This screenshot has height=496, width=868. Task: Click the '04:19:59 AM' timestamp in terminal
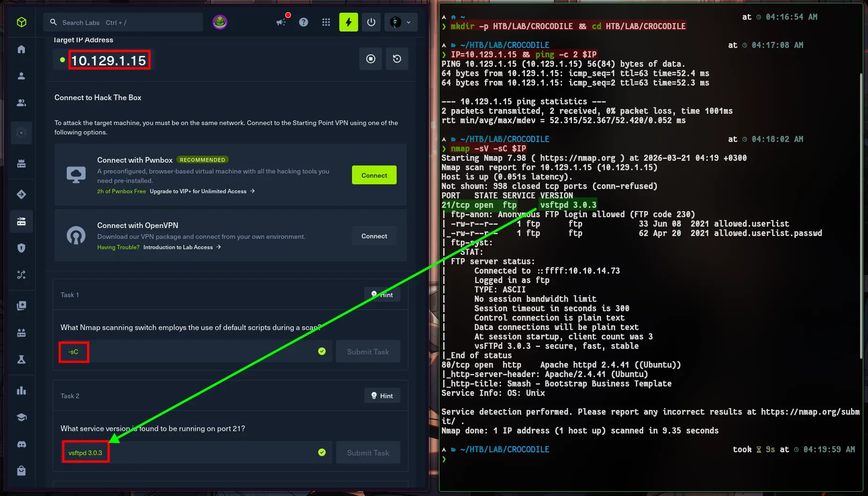click(829, 449)
